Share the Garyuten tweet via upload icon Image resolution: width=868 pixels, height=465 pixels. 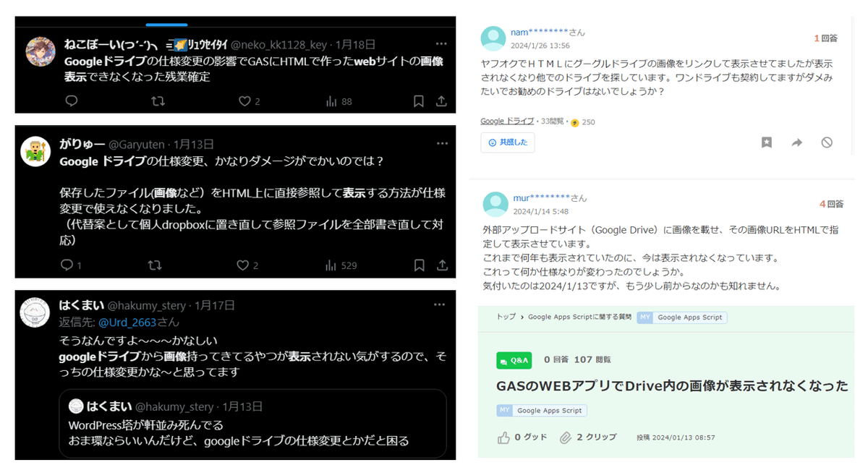coord(442,265)
